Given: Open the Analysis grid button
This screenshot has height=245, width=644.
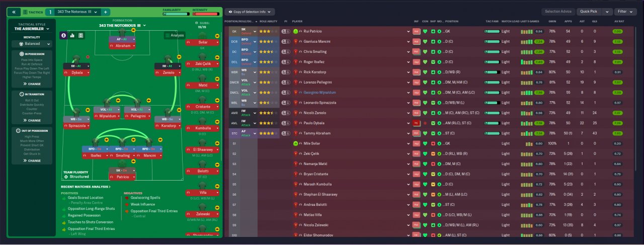Looking at the screenshot, I should [174, 36].
